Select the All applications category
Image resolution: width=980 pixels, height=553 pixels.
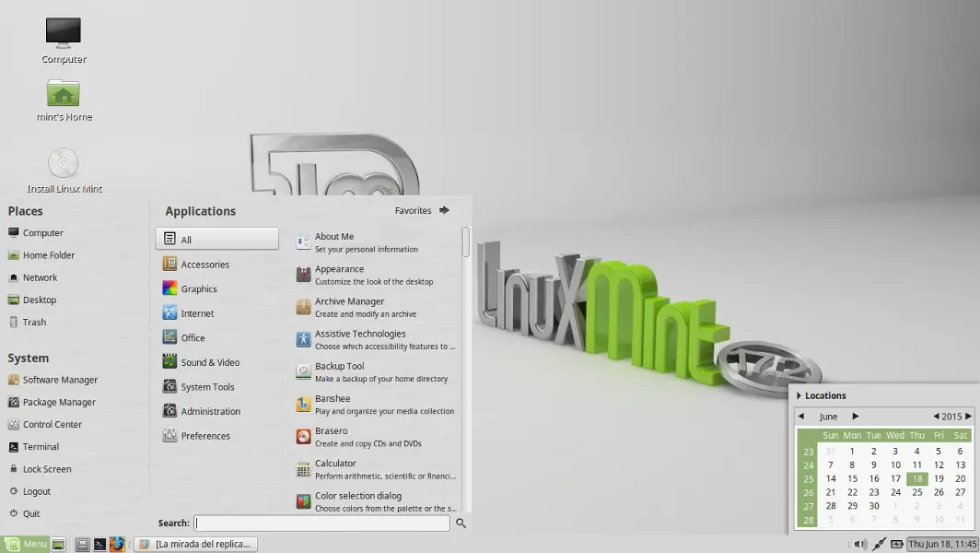pyautogui.click(x=217, y=239)
